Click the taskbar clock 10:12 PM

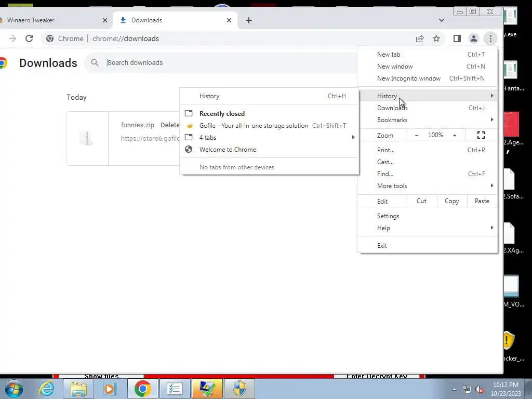point(506,389)
